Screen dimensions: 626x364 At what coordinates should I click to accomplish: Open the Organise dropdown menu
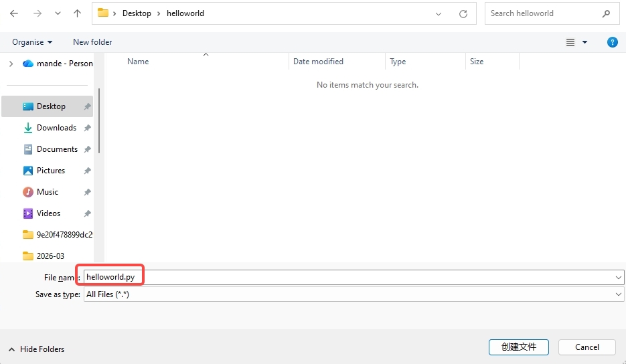click(x=32, y=42)
